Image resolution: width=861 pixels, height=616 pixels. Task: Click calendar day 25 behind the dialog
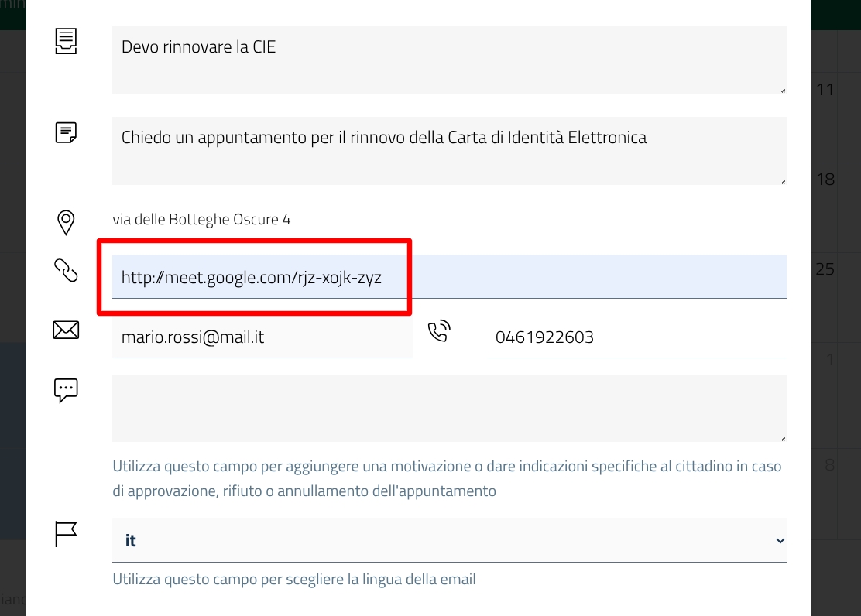click(825, 269)
